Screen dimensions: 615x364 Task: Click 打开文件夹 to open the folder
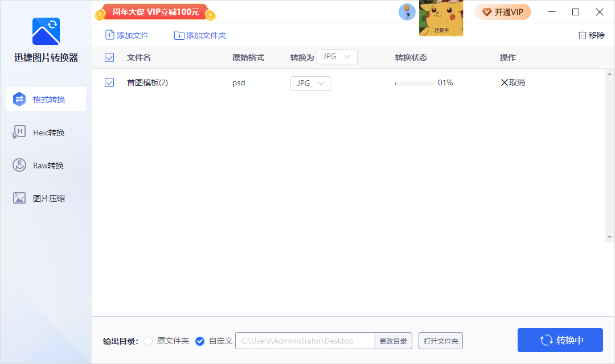pyautogui.click(x=441, y=341)
